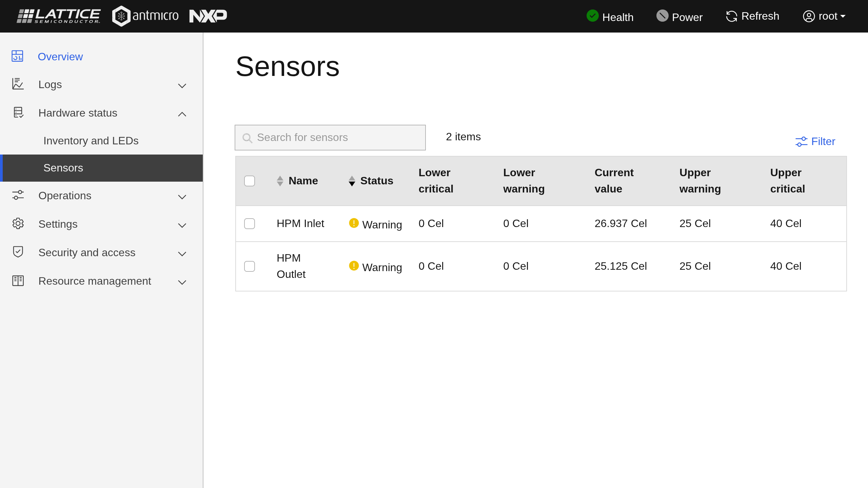
Task: Select the Sensors menu item
Action: [x=63, y=168]
